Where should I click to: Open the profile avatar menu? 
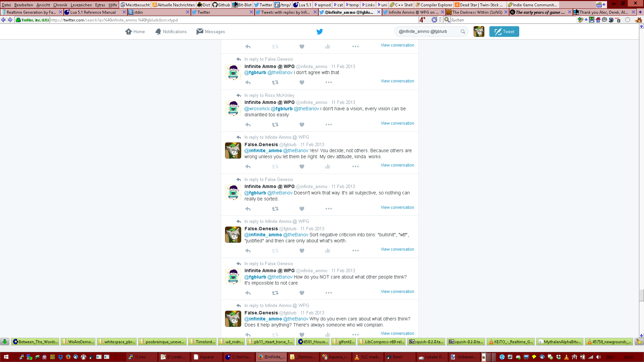pos(479,32)
